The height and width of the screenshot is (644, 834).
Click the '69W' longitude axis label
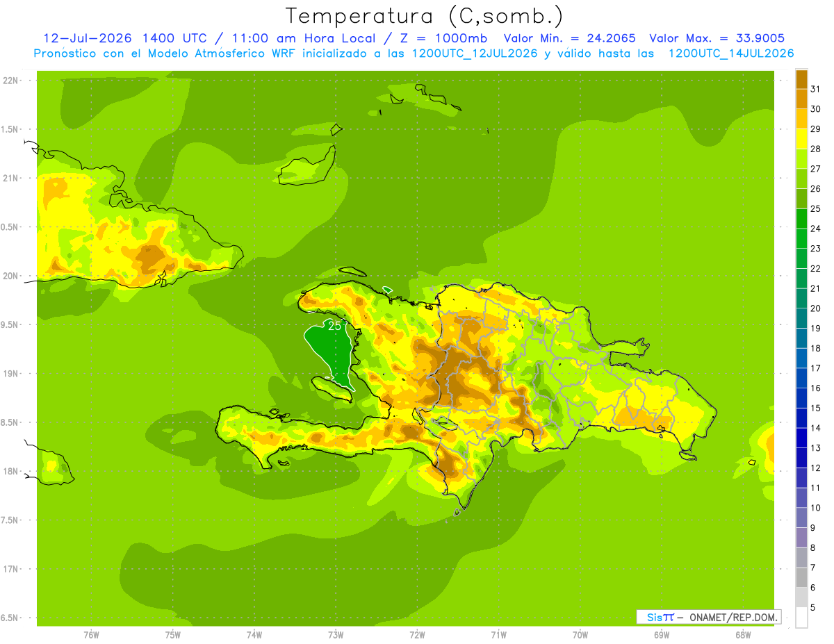click(662, 635)
